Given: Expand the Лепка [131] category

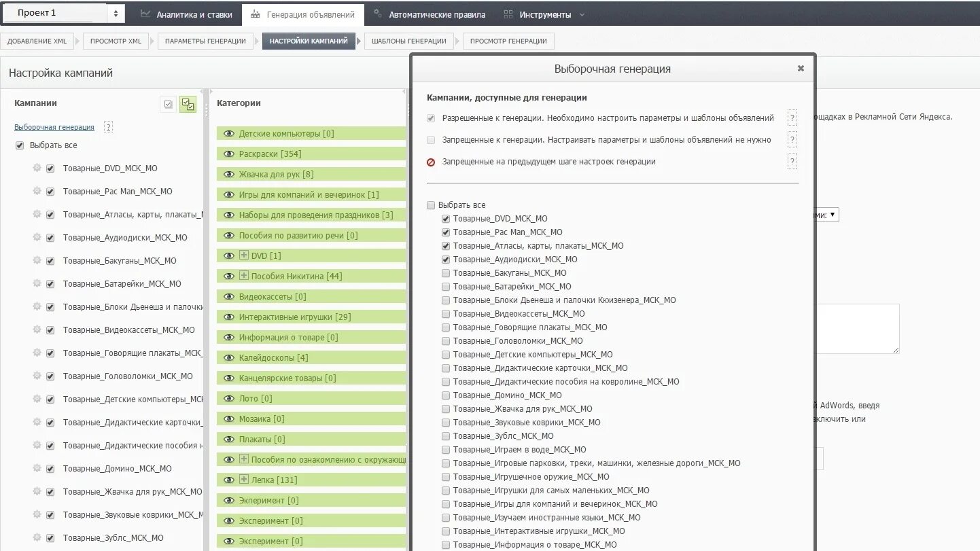Looking at the screenshot, I should point(245,480).
